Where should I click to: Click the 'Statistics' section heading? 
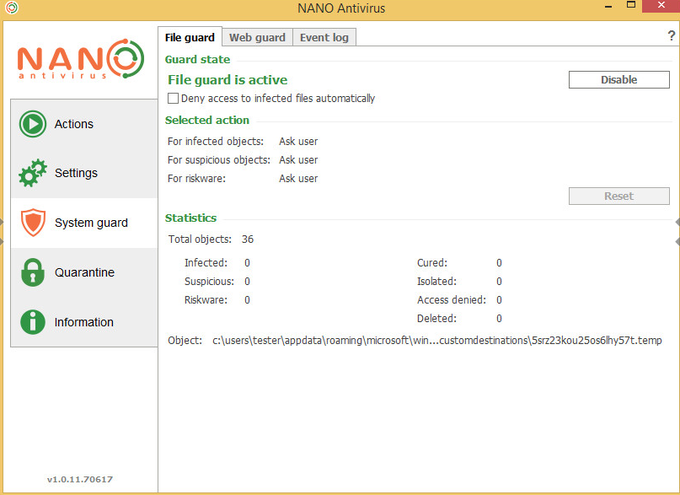190,218
